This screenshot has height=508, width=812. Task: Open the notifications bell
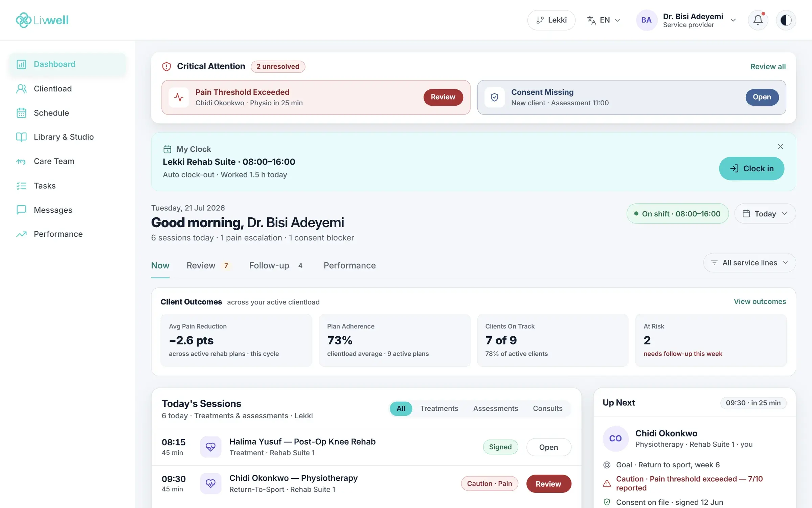point(758,20)
